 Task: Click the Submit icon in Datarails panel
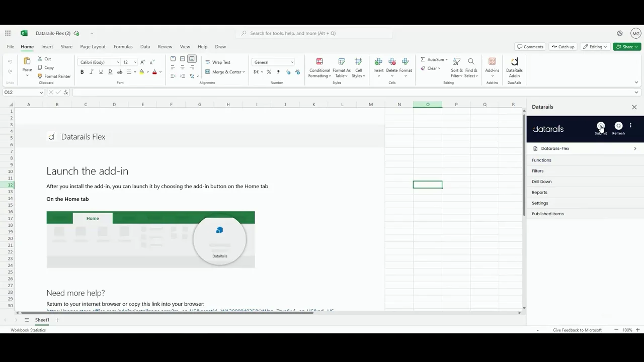(x=601, y=126)
